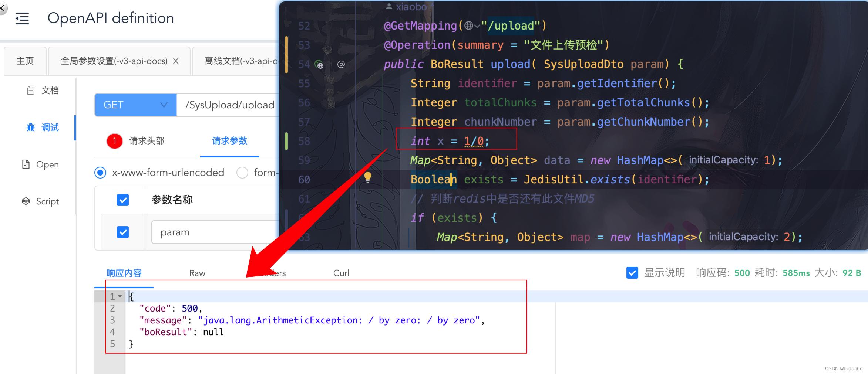868x374 pixels.
Task: Open the 主页 tab
Action: pyautogui.click(x=25, y=61)
